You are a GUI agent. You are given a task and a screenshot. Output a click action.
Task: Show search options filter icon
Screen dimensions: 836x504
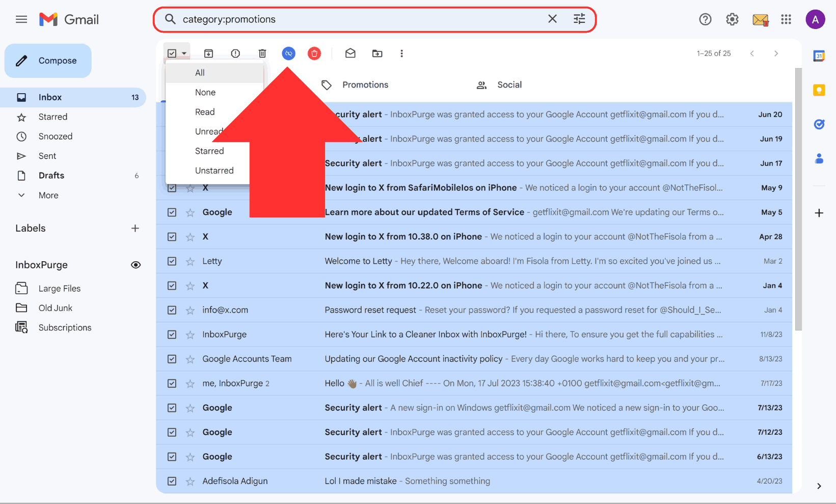[579, 19]
